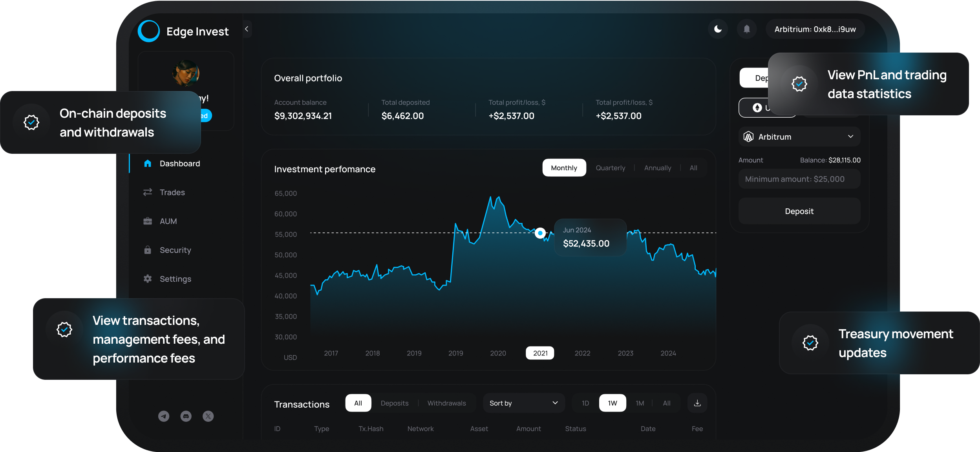
Task: Collapse the sidebar with the chevron arrow
Action: tap(247, 29)
